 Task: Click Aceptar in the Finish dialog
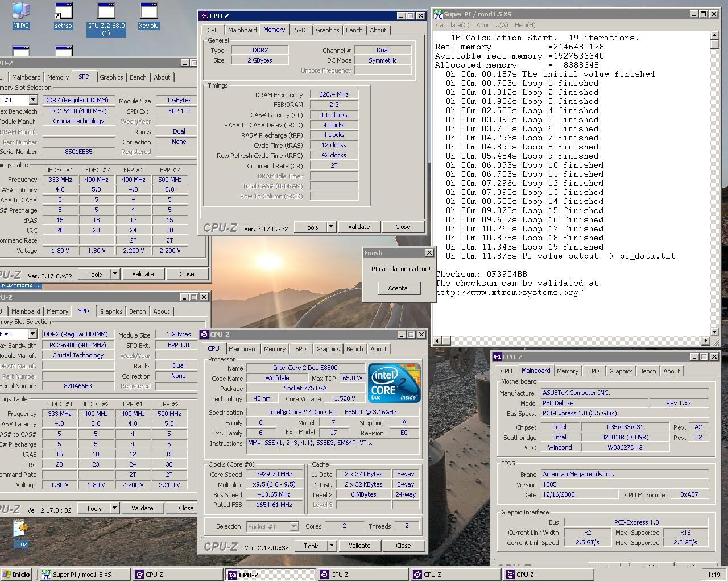point(399,288)
